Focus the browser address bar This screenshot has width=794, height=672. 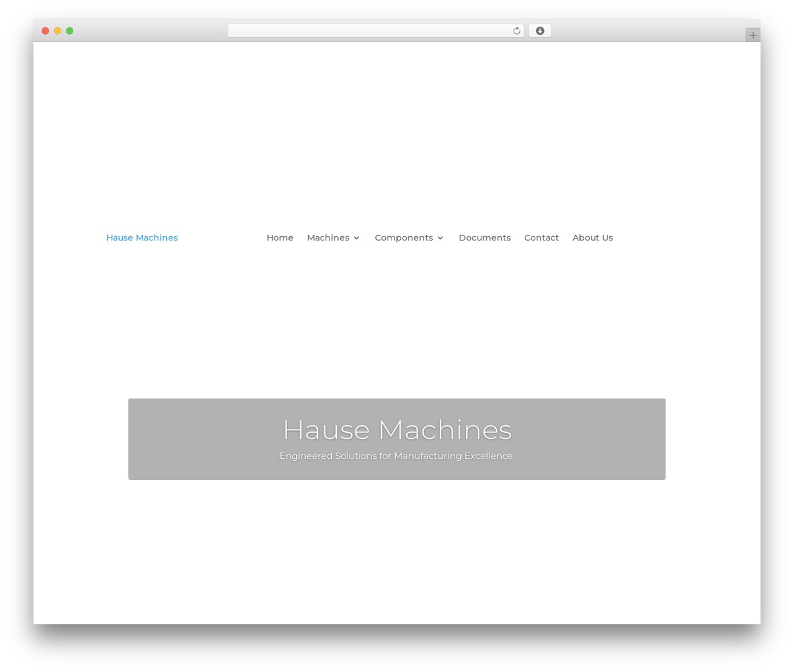[x=375, y=31]
